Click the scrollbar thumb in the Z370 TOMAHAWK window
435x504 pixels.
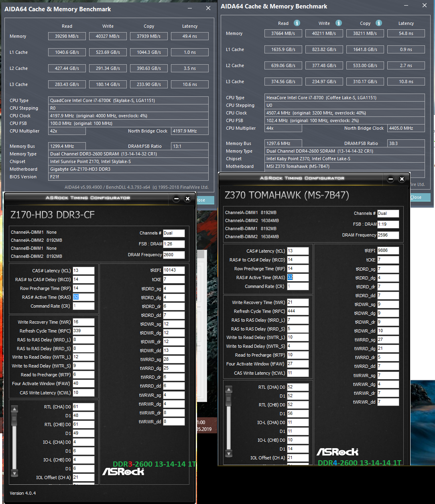click(229, 400)
